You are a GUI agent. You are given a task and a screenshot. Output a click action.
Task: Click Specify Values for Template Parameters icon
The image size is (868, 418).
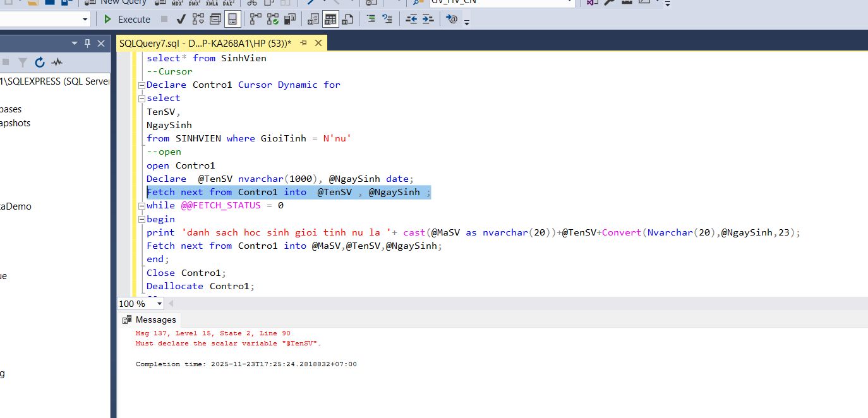pos(452,20)
